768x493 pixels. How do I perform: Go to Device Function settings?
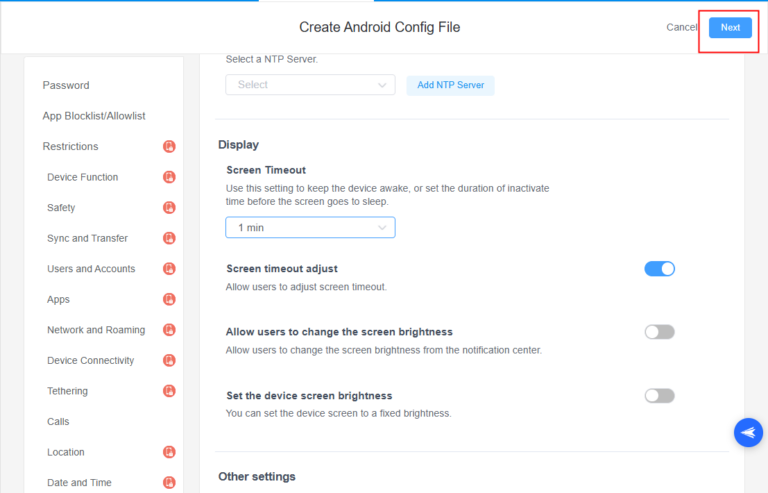coord(83,177)
